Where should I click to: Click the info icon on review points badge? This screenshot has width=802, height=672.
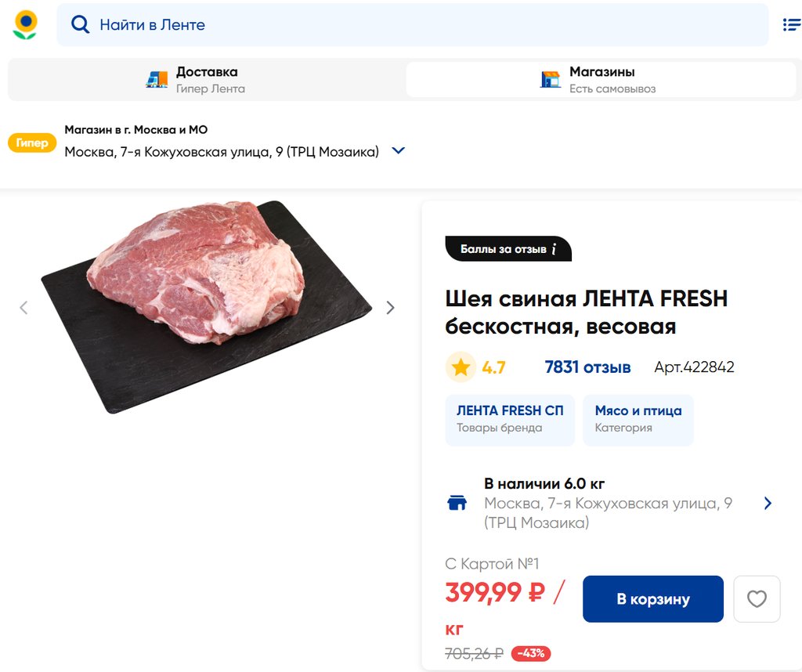[555, 249]
